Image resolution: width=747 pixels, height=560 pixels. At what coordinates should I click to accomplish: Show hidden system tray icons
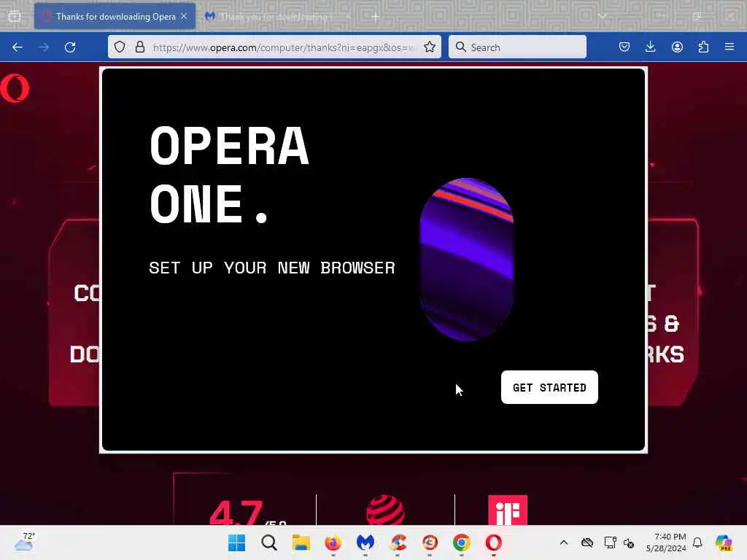pyautogui.click(x=564, y=542)
